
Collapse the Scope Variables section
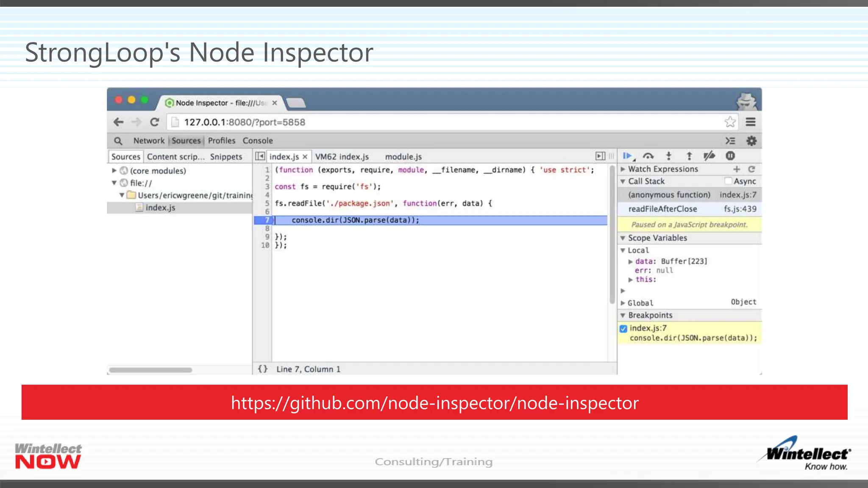(x=623, y=238)
